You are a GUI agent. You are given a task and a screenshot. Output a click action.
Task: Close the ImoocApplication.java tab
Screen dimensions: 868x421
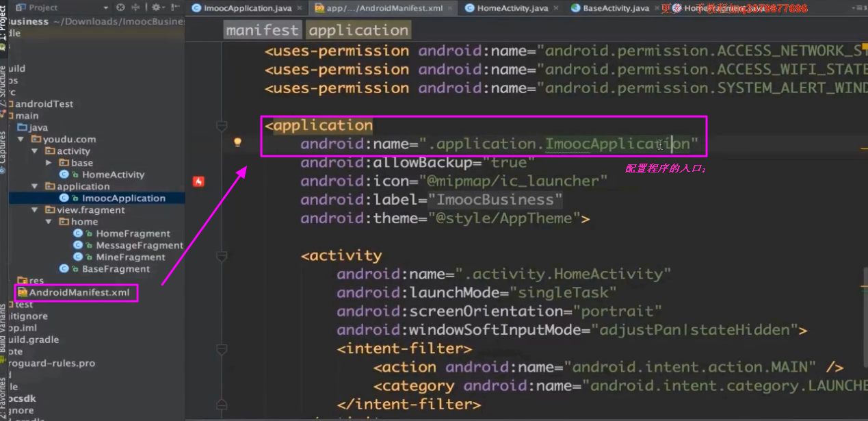300,8
